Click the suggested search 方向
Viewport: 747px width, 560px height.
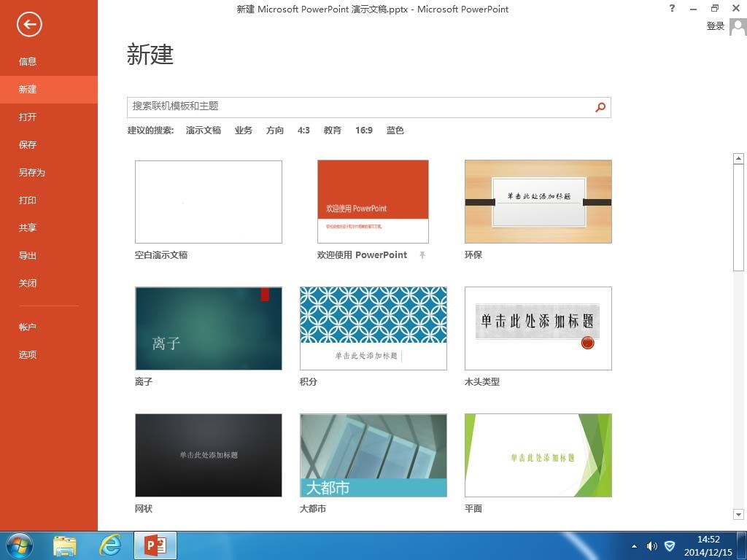tap(274, 130)
